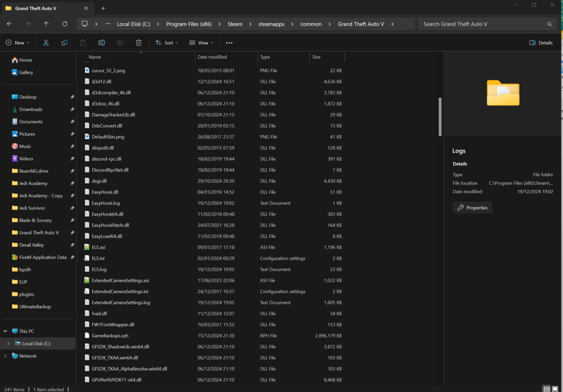
Task: Collapse the This PC section
Action: coord(5,331)
